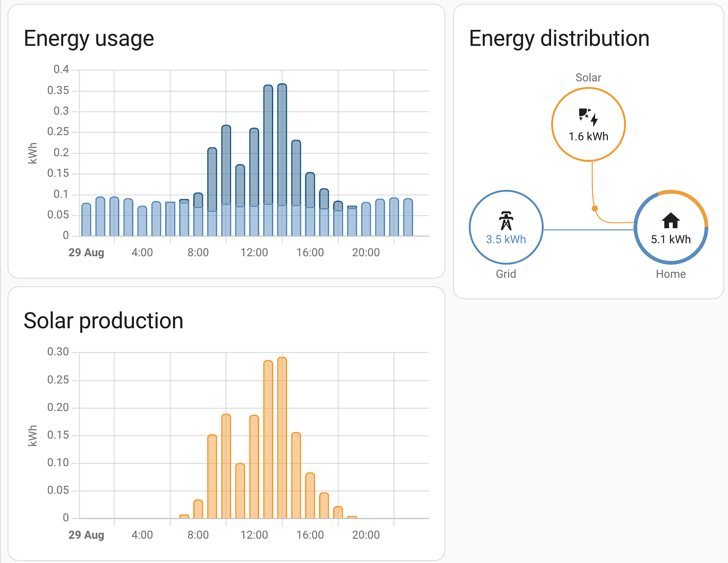Click the Home circle with orange ring segment

(671, 227)
